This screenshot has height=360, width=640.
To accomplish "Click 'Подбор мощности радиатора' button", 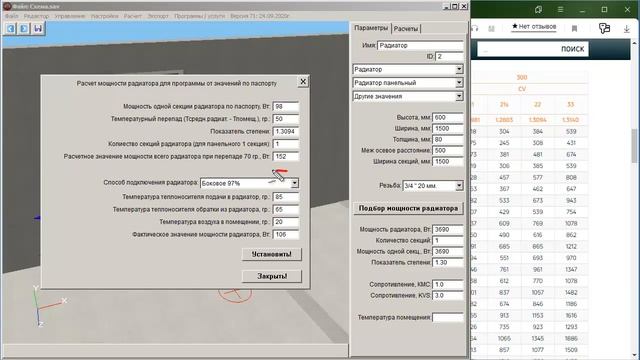I will (408, 208).
